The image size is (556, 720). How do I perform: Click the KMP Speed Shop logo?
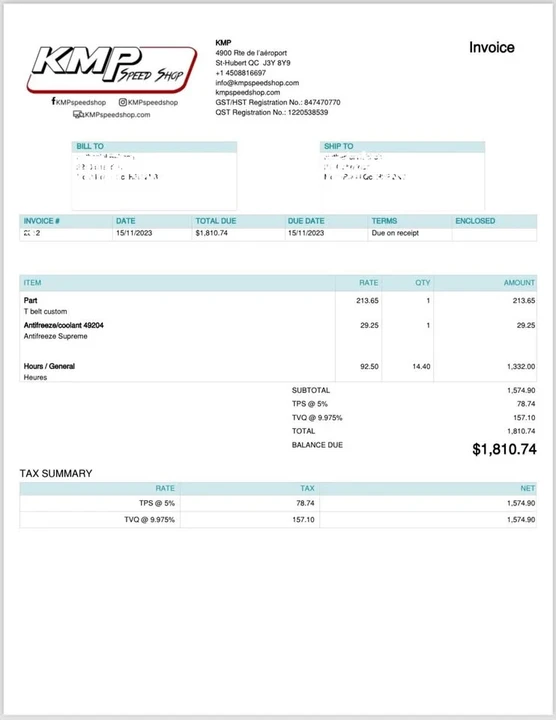point(112,68)
